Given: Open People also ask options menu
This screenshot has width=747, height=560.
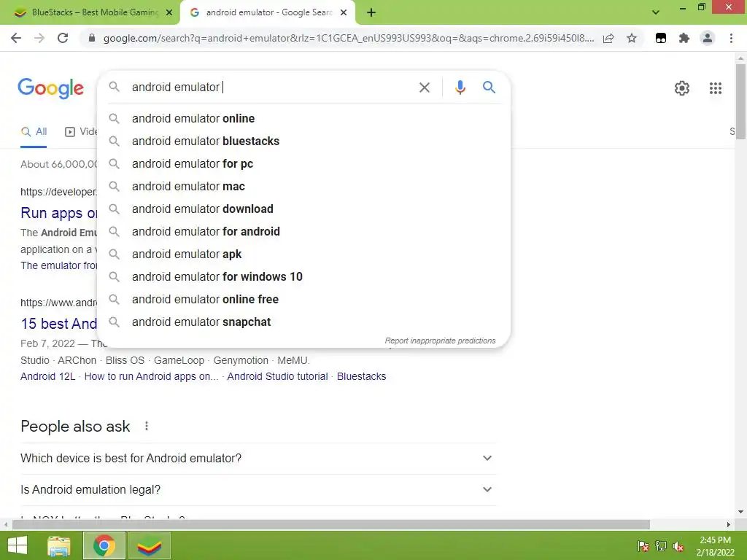Looking at the screenshot, I should [x=147, y=426].
